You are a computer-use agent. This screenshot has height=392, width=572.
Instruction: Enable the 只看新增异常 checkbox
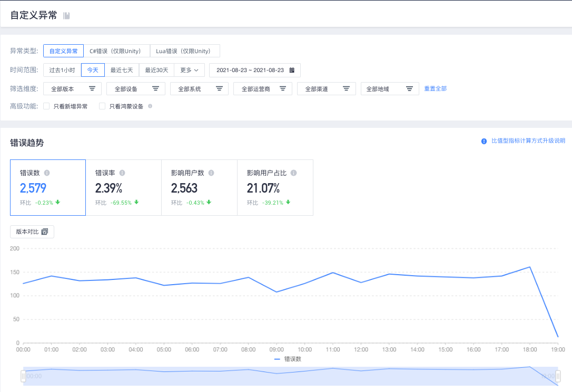46,106
